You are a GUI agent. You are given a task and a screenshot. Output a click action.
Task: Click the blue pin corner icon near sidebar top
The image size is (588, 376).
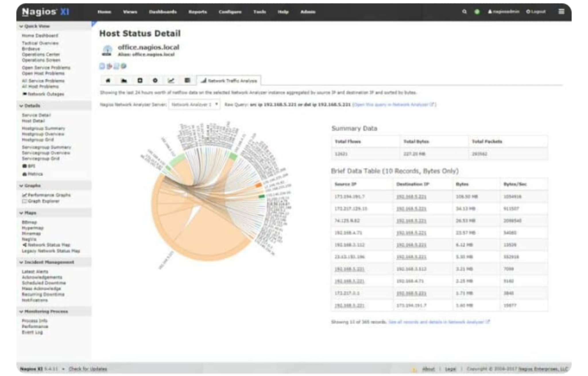pos(94,24)
